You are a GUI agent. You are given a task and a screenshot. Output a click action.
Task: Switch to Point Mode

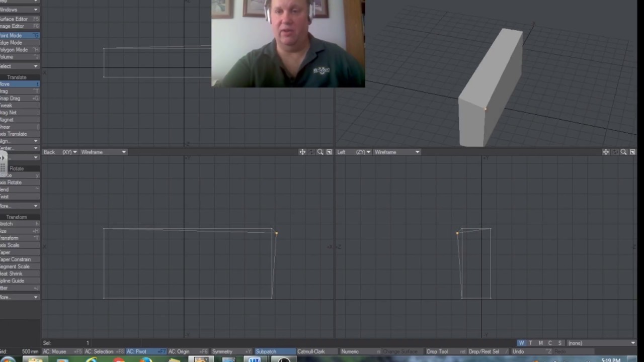pos(20,36)
